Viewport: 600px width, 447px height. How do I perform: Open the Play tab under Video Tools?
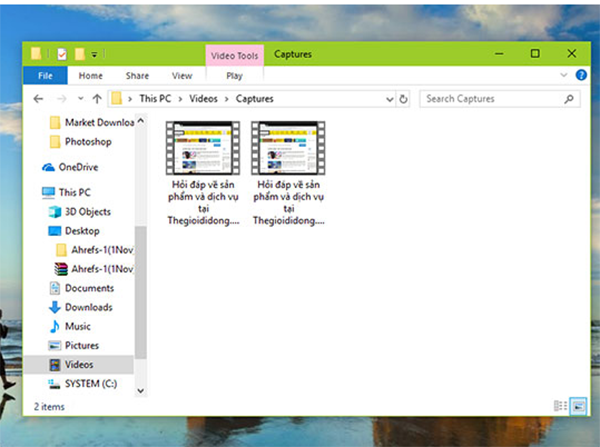pos(234,75)
